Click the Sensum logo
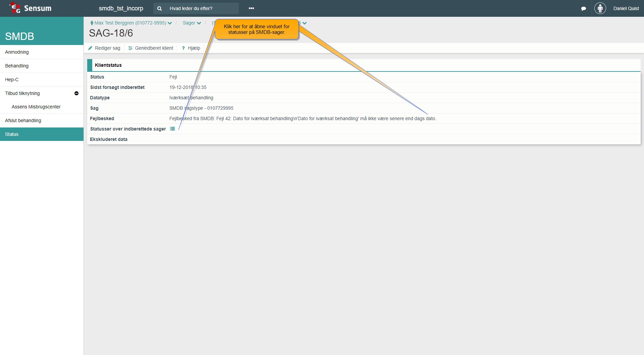Viewport: 644px width, 355px height. coord(31,8)
